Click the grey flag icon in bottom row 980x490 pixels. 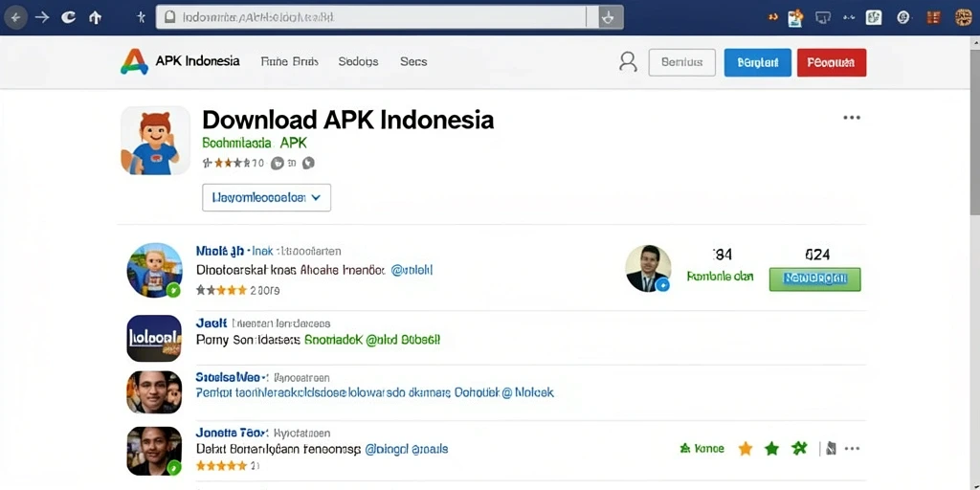pos(831,448)
